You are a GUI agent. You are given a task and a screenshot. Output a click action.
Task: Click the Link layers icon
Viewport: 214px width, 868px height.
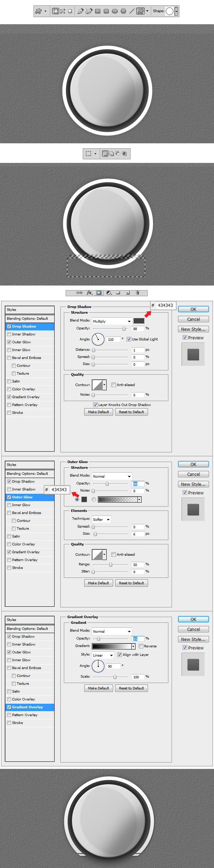tap(79, 293)
